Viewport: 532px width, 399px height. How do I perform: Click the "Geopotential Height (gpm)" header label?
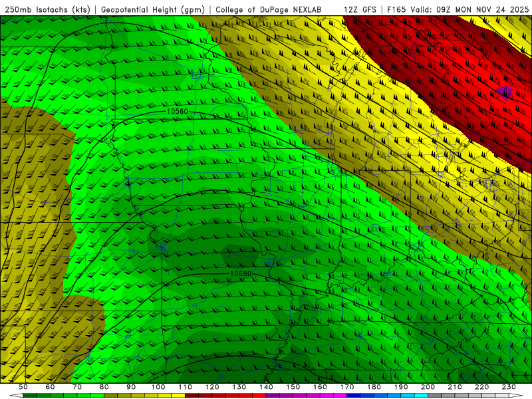point(153,9)
